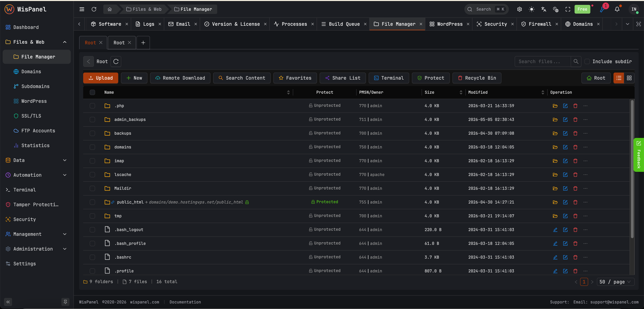
Task: Reload the Root directory listing
Action: click(116, 61)
